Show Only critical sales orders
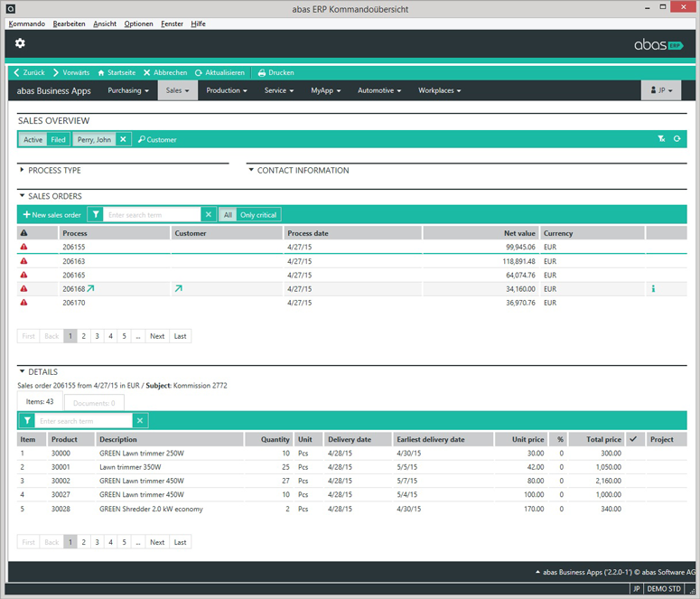Image resolution: width=700 pixels, height=599 pixels. coord(258,214)
